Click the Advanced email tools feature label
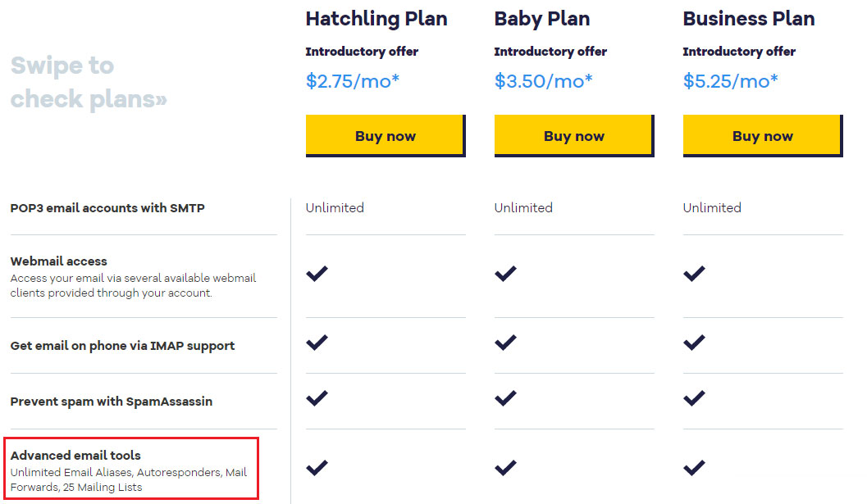Image resolution: width=867 pixels, height=504 pixels. pos(75,456)
